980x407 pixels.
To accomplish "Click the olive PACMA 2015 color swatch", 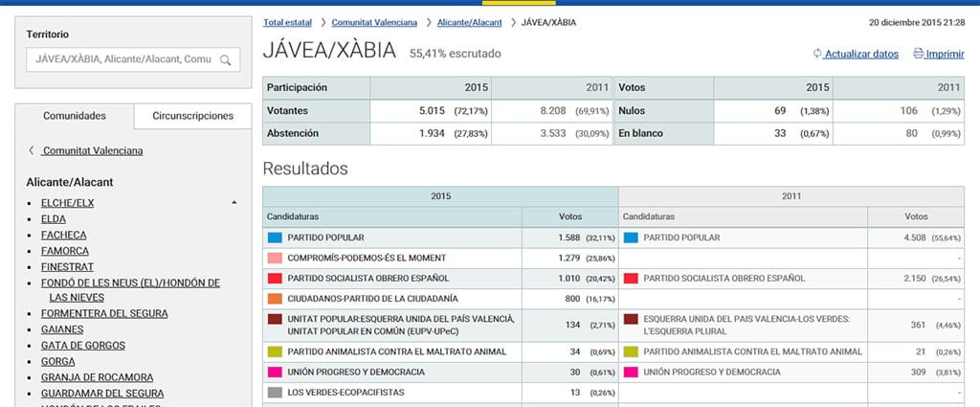I will [275, 352].
